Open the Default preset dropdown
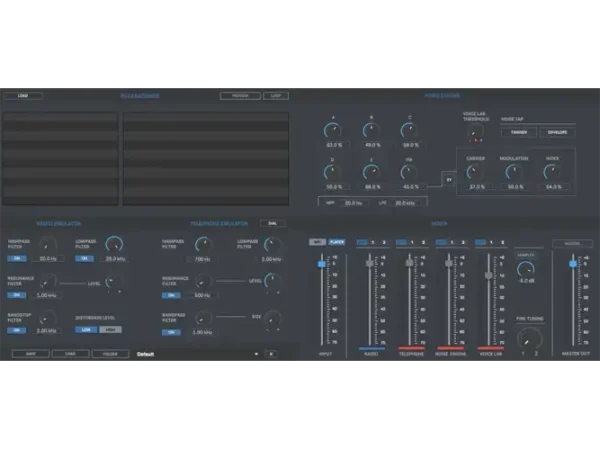 point(198,354)
